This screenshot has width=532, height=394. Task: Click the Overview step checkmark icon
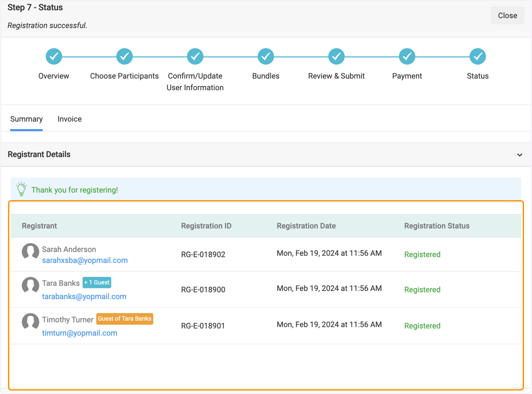coord(54,56)
